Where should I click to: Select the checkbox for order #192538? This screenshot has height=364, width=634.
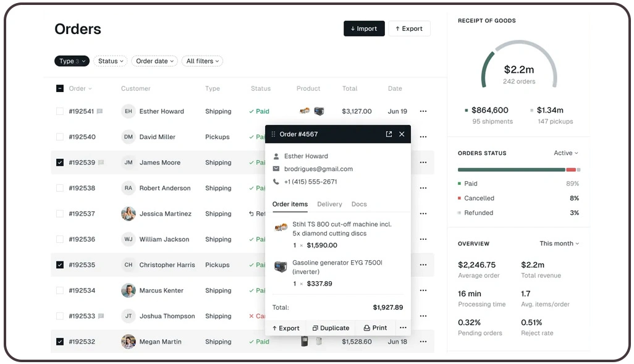pyautogui.click(x=59, y=188)
